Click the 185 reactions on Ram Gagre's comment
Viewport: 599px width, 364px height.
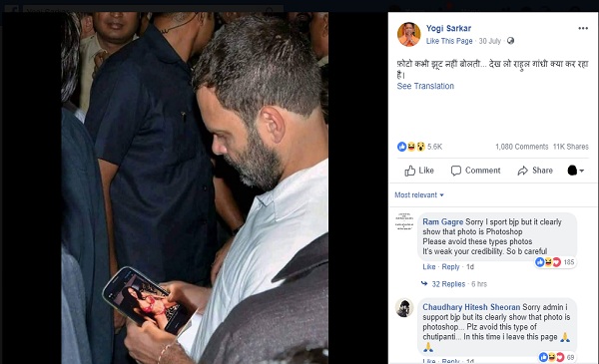point(555,262)
